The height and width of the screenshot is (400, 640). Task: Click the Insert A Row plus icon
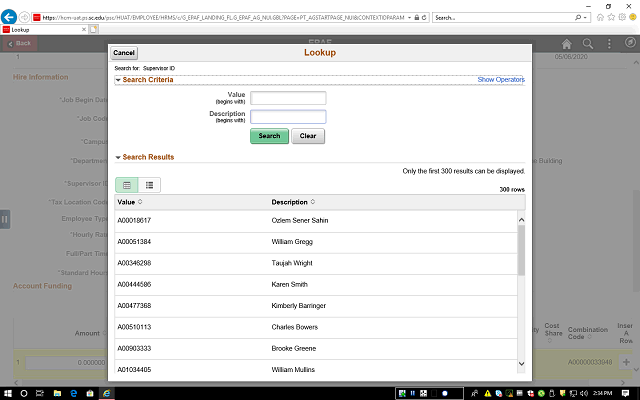[626, 362]
